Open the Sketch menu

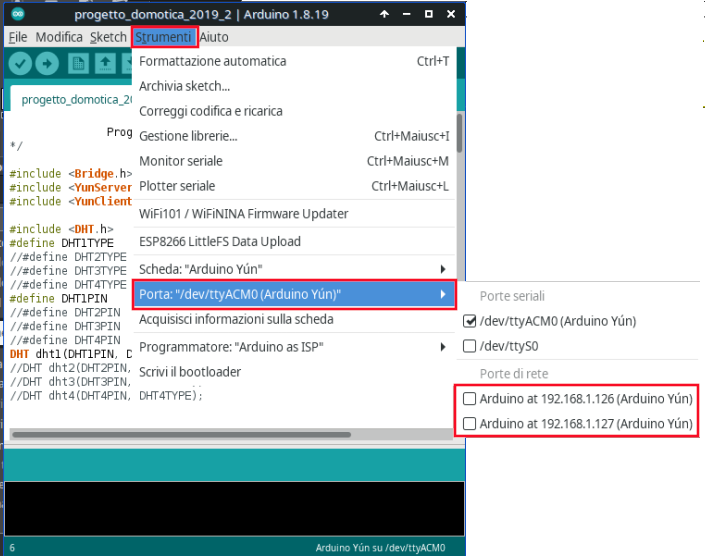point(108,37)
